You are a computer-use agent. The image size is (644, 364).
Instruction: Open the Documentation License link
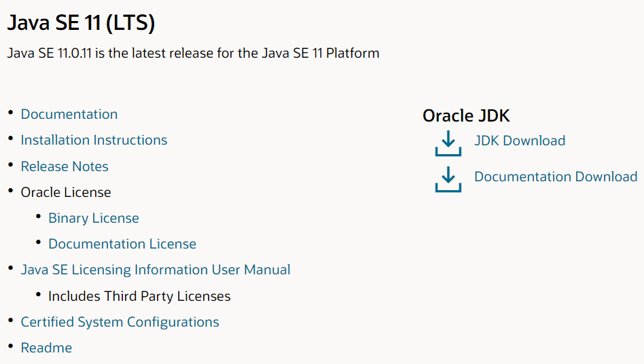(122, 244)
